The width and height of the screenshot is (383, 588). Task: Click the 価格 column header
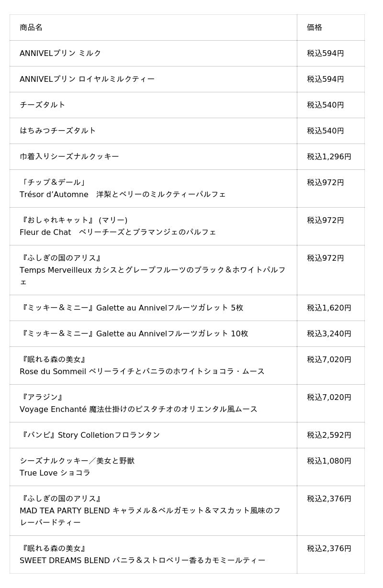[x=315, y=27]
